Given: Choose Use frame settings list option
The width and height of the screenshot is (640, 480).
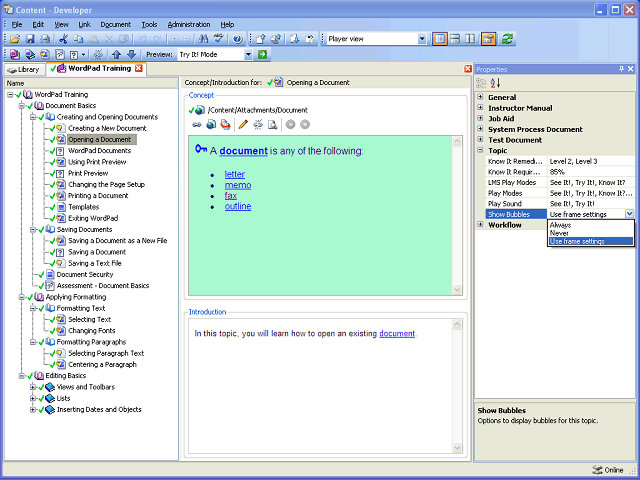Looking at the screenshot, I should tap(590, 241).
